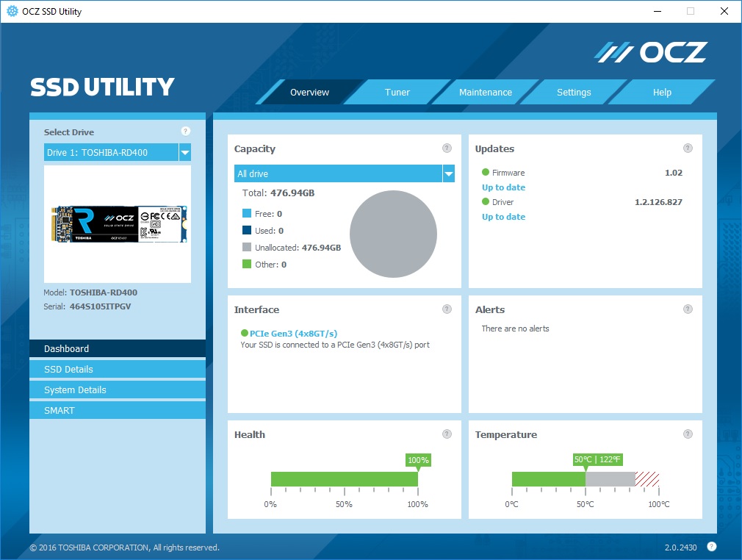The height and width of the screenshot is (560, 742).
Task: Select SSD Details in the sidebar
Action: point(118,369)
